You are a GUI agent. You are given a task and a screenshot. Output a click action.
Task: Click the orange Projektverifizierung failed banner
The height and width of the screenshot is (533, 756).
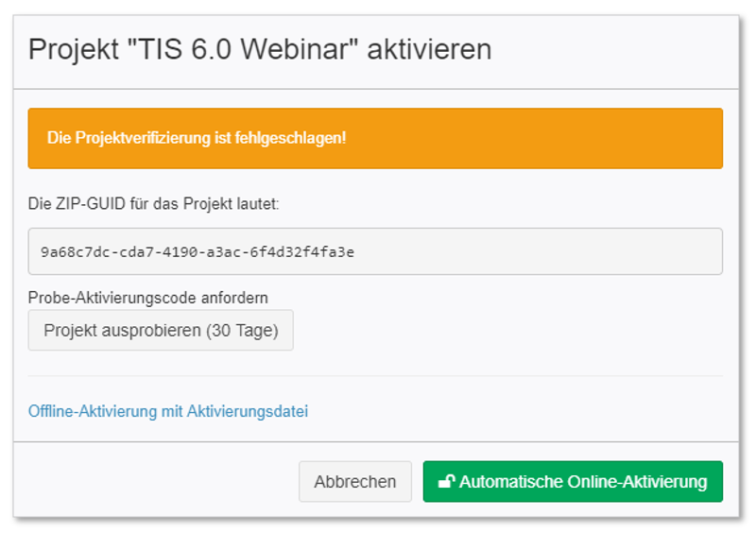[x=375, y=138]
